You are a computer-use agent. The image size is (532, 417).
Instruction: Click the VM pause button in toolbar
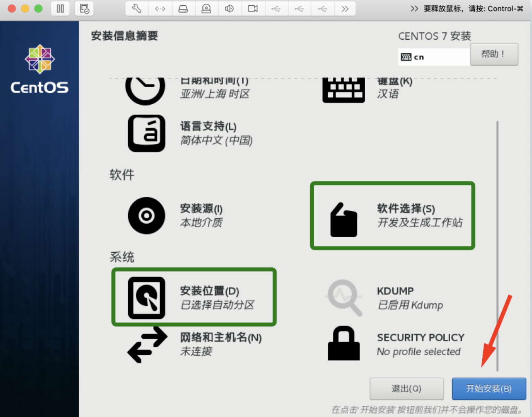pos(60,9)
